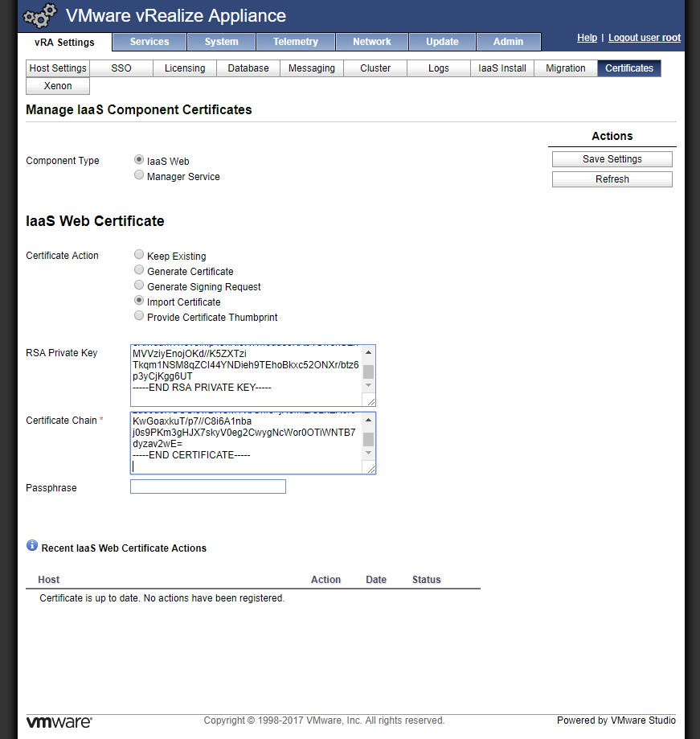Click the VMware logo in footer

(59, 721)
